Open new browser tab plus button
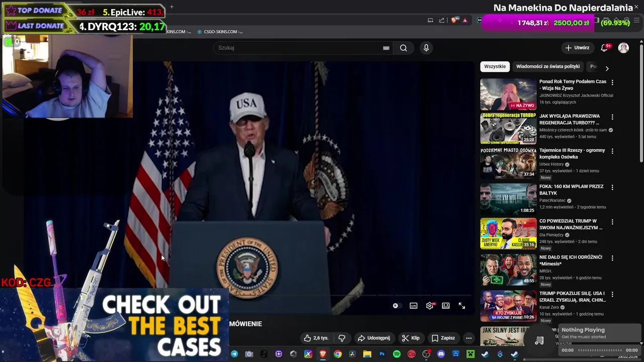 (x=172, y=7)
